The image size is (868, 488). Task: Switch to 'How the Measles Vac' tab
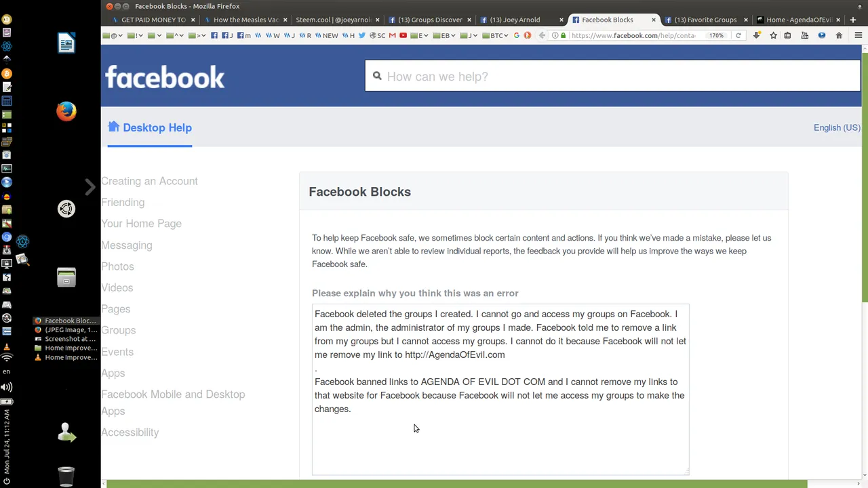(x=246, y=20)
